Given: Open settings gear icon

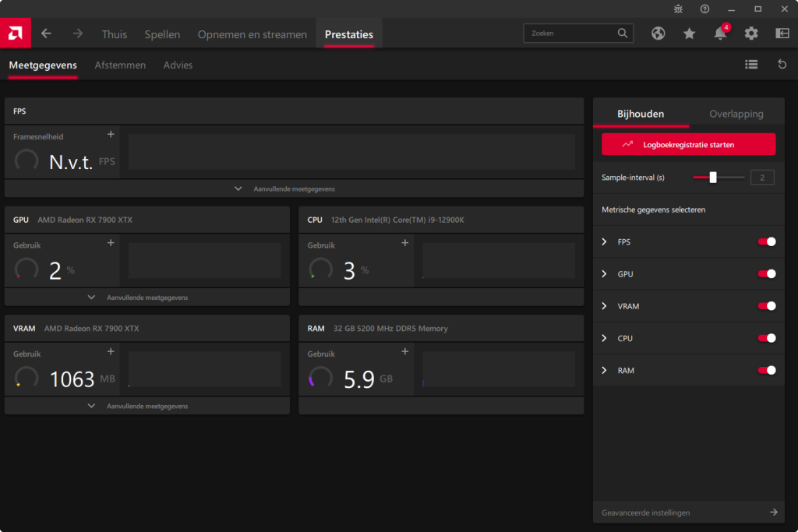Looking at the screenshot, I should coord(751,33).
